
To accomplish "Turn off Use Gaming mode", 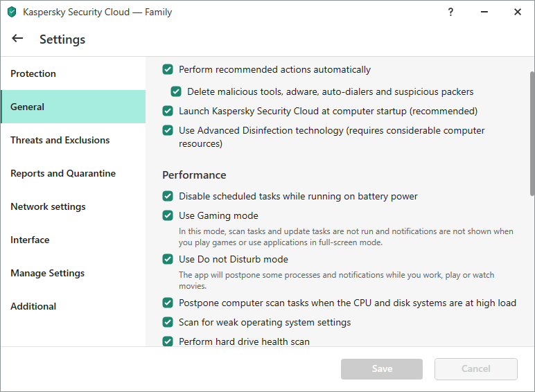I will click(x=168, y=216).
